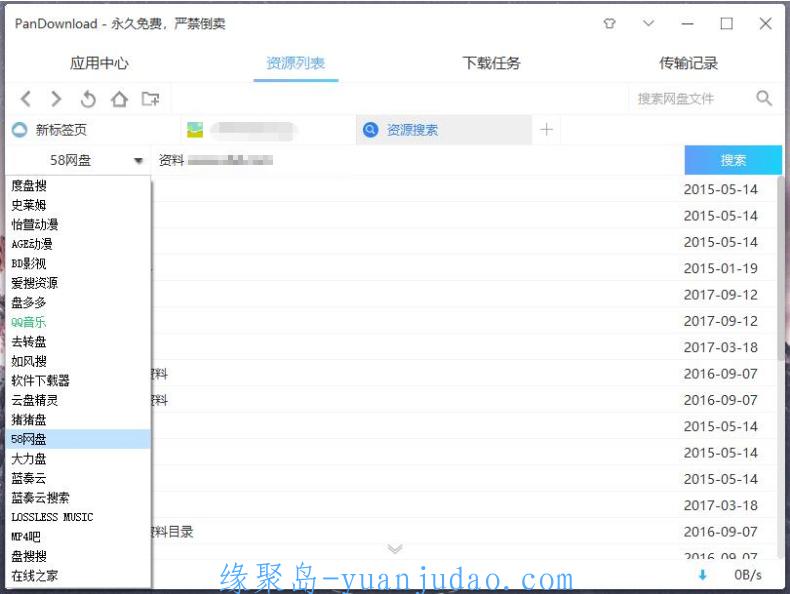
Task: Expand the bottom double-chevron arrow
Action: point(395,549)
